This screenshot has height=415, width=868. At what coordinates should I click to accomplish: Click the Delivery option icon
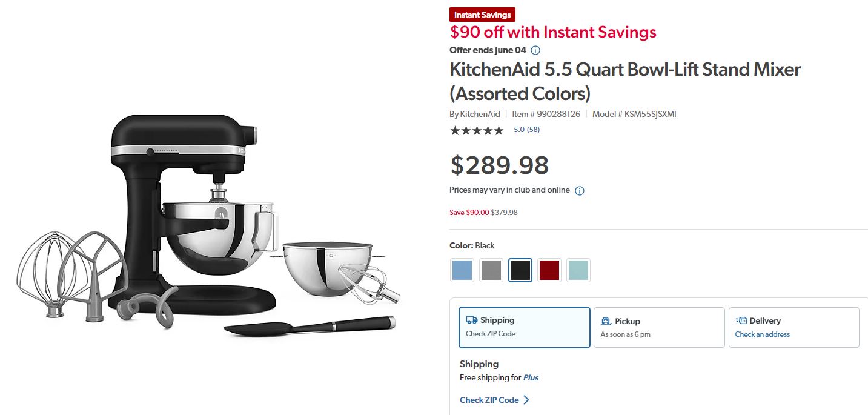pyautogui.click(x=740, y=320)
